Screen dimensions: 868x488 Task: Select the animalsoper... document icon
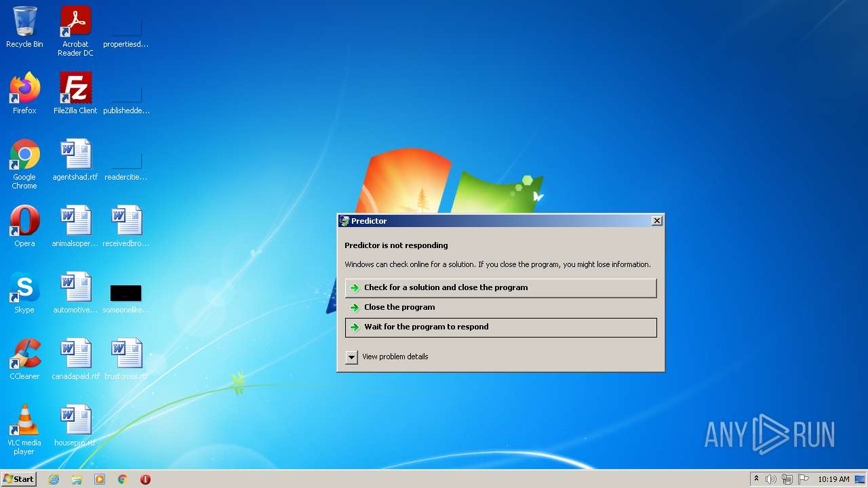(x=75, y=227)
